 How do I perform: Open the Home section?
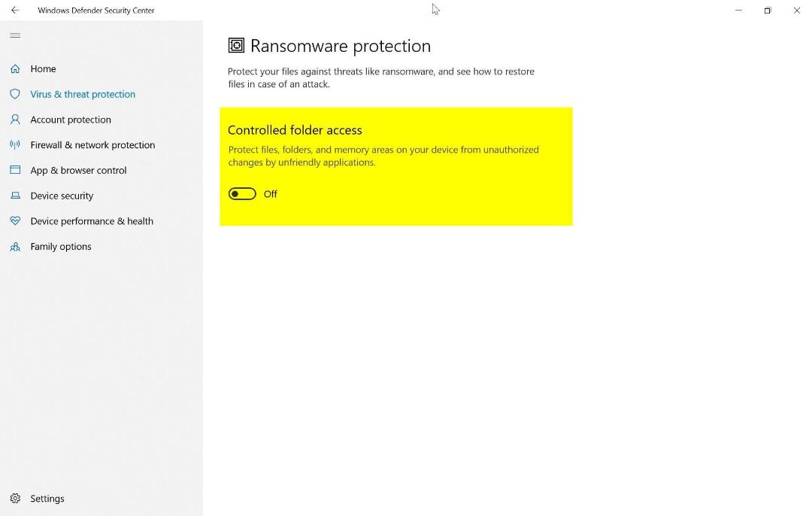(43, 68)
